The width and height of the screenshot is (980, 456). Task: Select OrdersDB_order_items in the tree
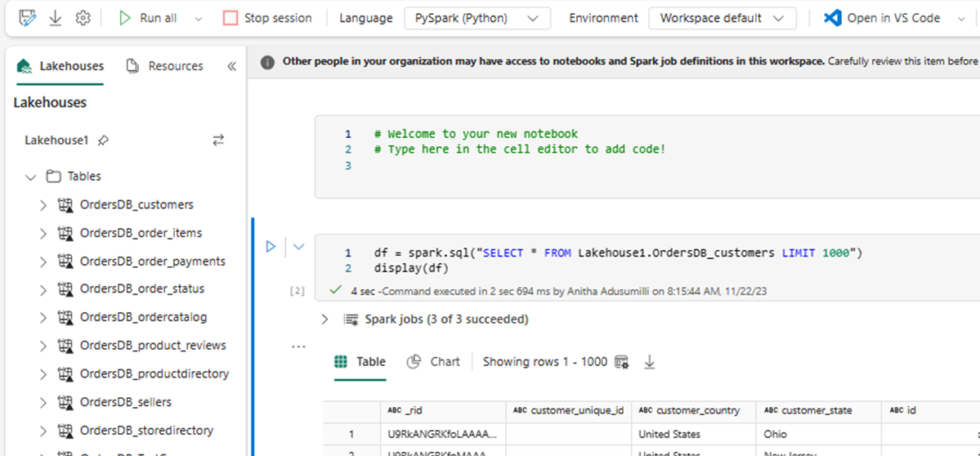[141, 233]
